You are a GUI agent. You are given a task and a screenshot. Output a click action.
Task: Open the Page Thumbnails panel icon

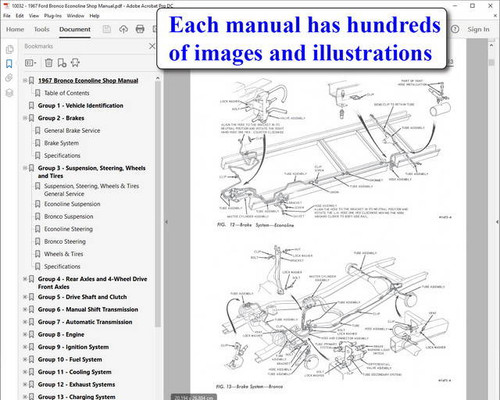click(x=9, y=49)
